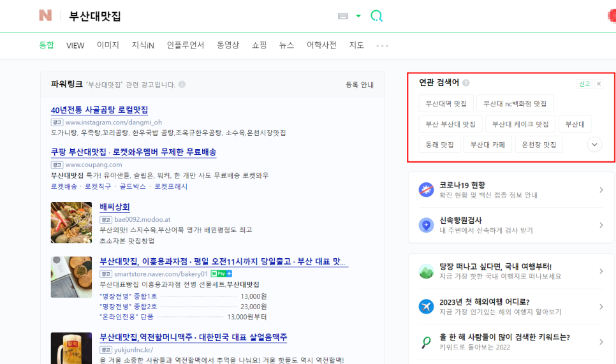Open the 등록 안내 link

click(360, 85)
